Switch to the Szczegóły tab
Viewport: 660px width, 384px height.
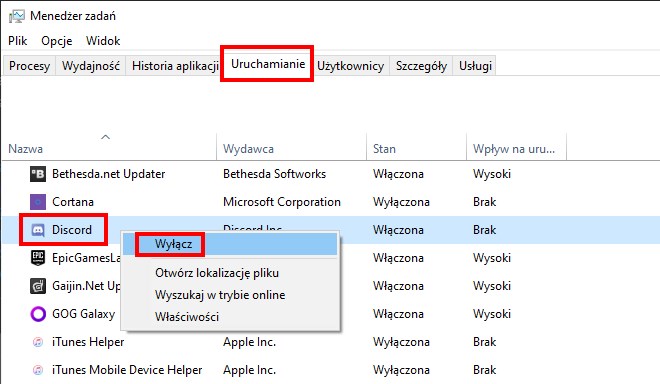(421, 66)
